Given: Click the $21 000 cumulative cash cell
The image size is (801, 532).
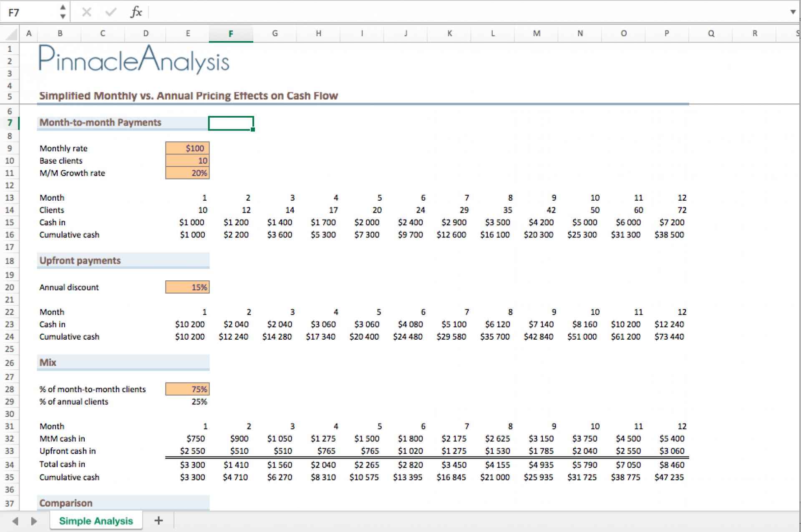Looking at the screenshot, I should coord(493,477).
